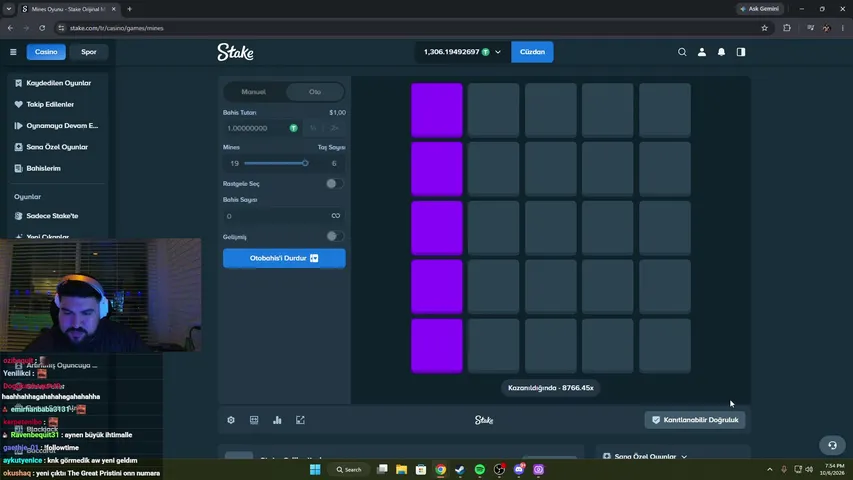853x480 pixels.
Task: Open the hamburger menu in top left
Action: pos(13,52)
